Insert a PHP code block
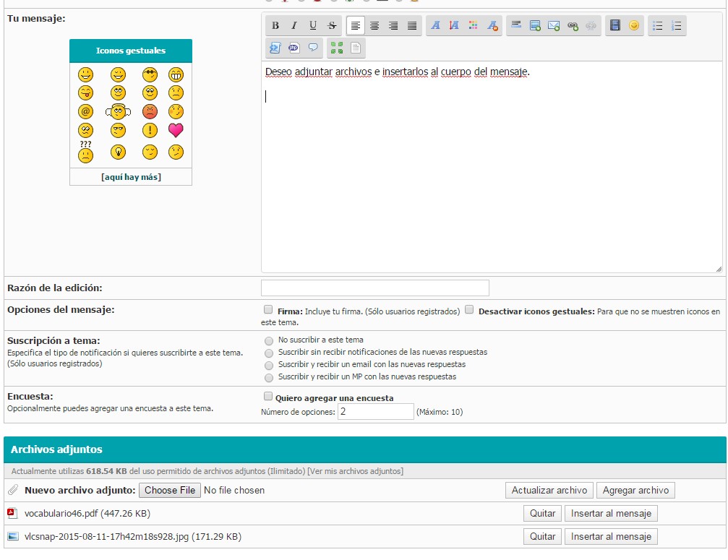 294,48
